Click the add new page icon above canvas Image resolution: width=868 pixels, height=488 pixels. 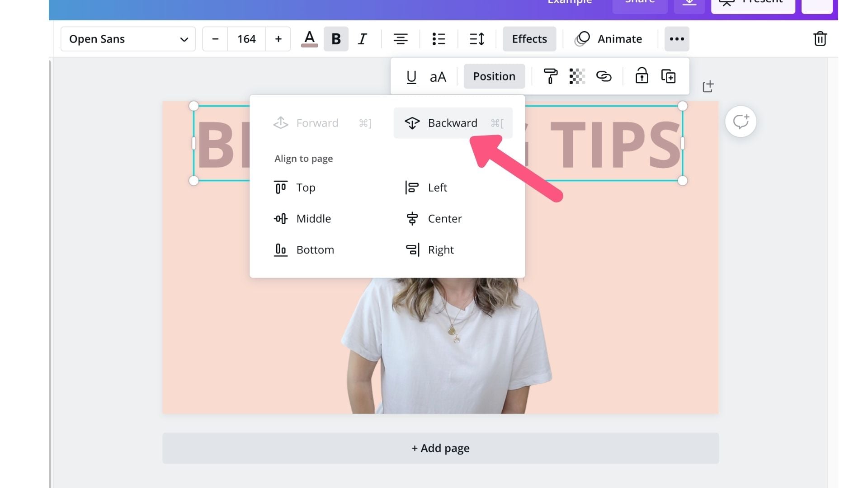tap(708, 86)
